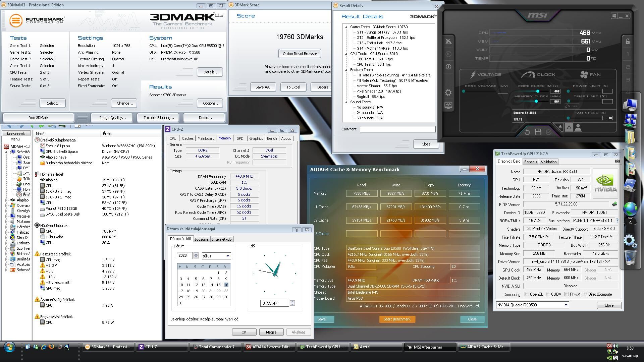This screenshot has height=362, width=644.
Task: Click the Online ResultBrowser button
Action: (x=300, y=54)
